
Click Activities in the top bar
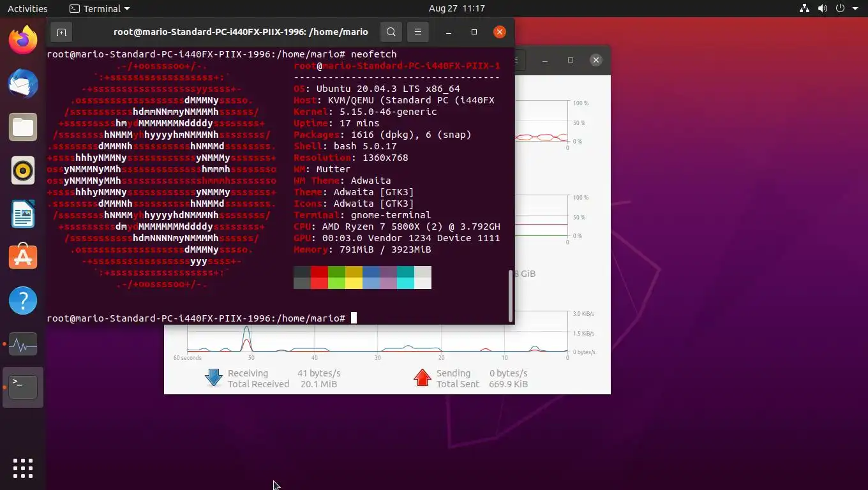tap(27, 9)
